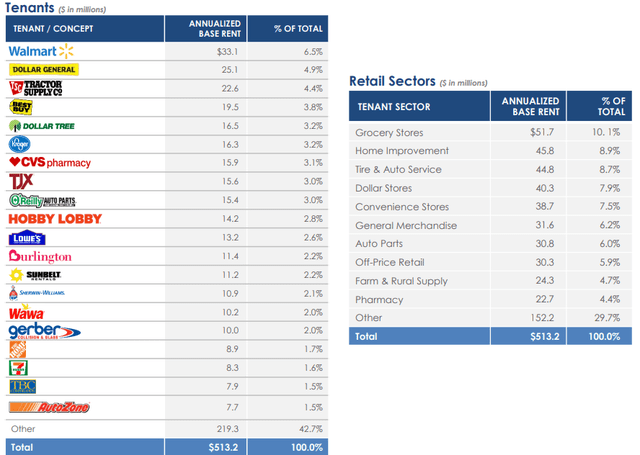Click the Tenant Sector column header

point(393,106)
